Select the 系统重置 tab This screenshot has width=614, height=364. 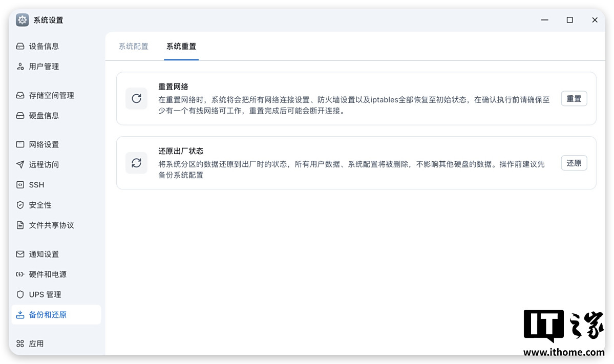[x=181, y=47]
